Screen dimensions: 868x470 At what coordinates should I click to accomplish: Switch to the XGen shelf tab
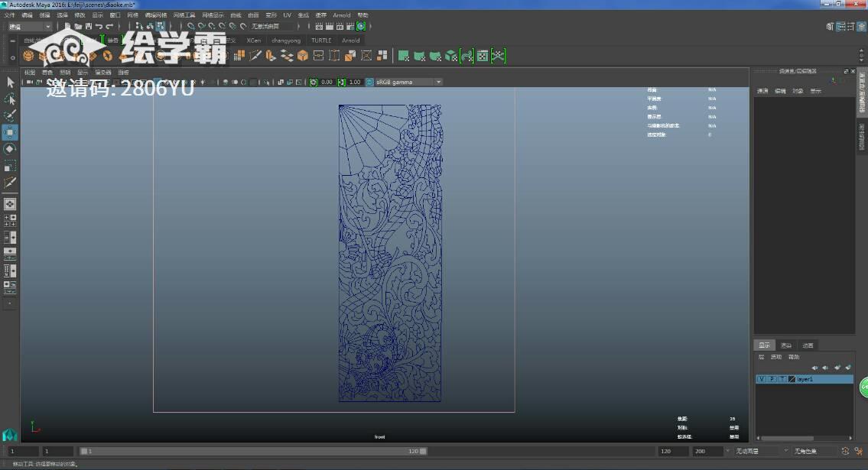tap(253, 41)
